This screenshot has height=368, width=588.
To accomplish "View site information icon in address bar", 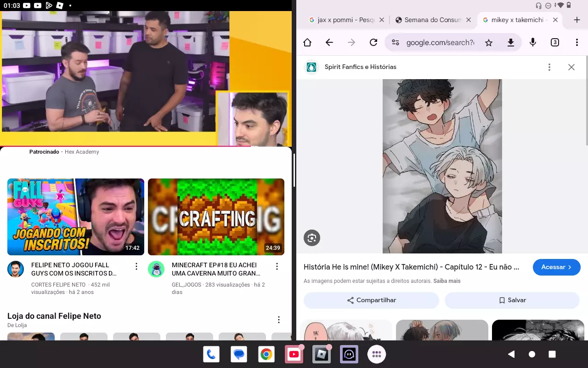I will click(x=395, y=43).
